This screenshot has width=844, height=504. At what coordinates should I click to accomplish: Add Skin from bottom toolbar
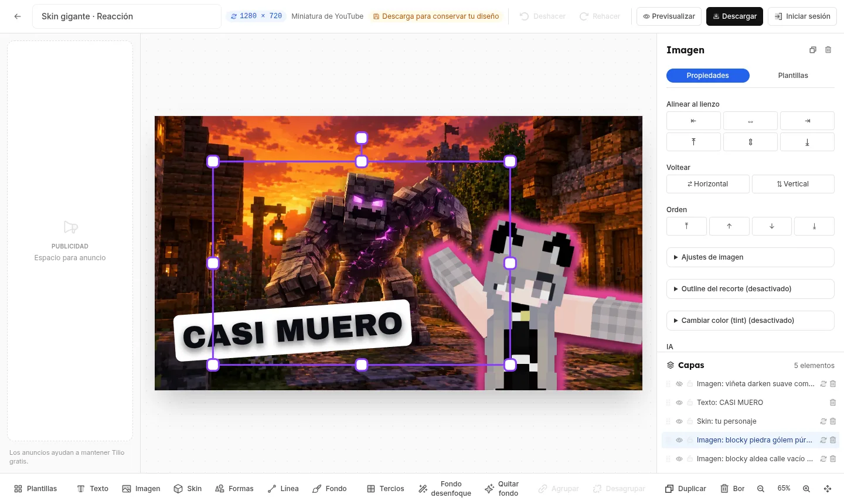(188, 489)
